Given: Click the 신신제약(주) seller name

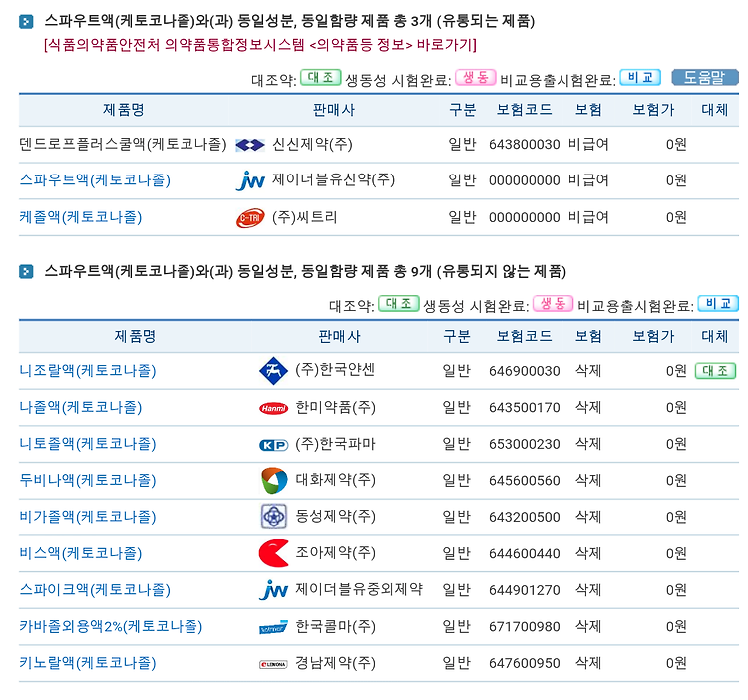Looking at the screenshot, I should 312,144.
